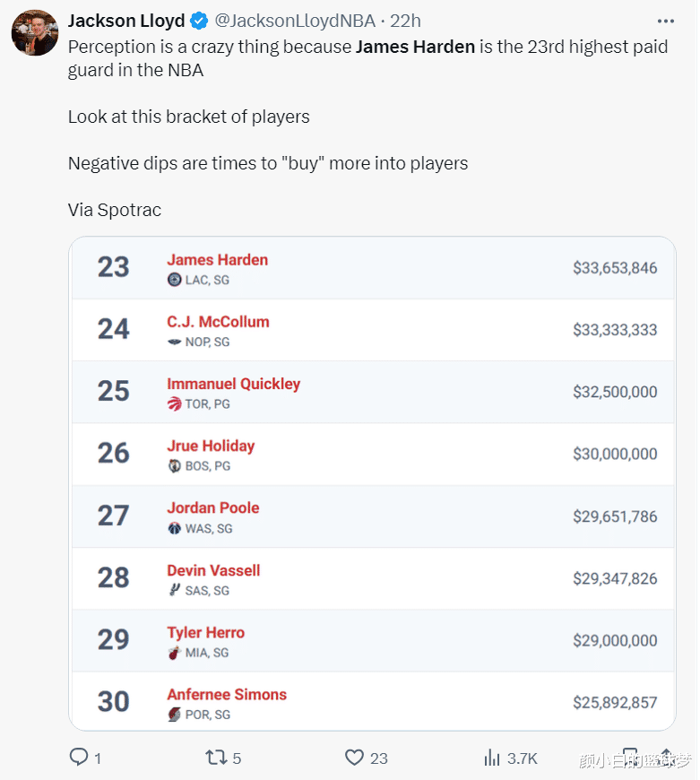
Task: Click the @JacksonLloydNBA handle
Action: point(295,21)
